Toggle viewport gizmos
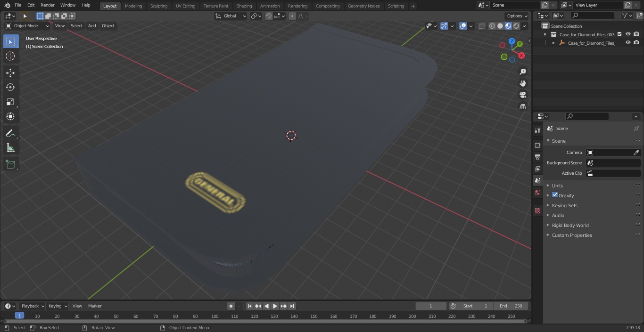The image size is (644, 332). click(444, 26)
